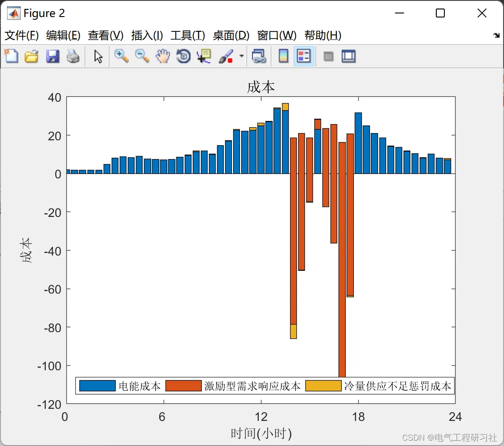The height and width of the screenshot is (446, 504).
Task: Select the Pan hand tool
Action: [x=163, y=56]
